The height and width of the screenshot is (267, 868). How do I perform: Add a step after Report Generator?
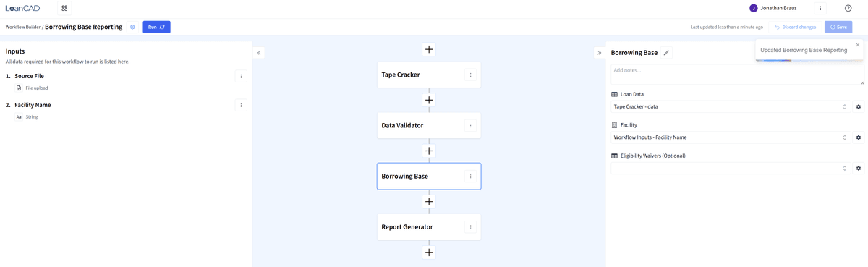429,253
